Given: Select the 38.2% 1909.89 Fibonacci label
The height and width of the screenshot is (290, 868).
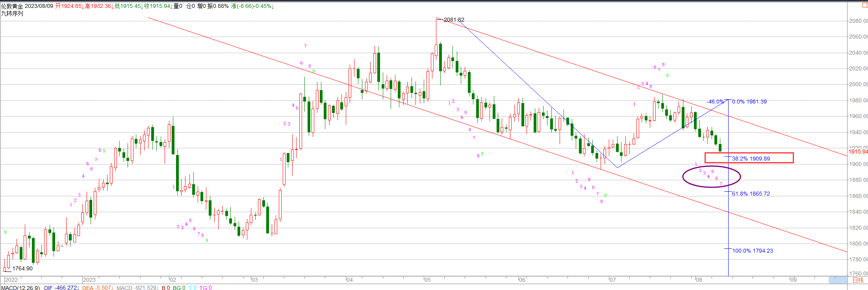Looking at the screenshot, I should (x=751, y=159).
